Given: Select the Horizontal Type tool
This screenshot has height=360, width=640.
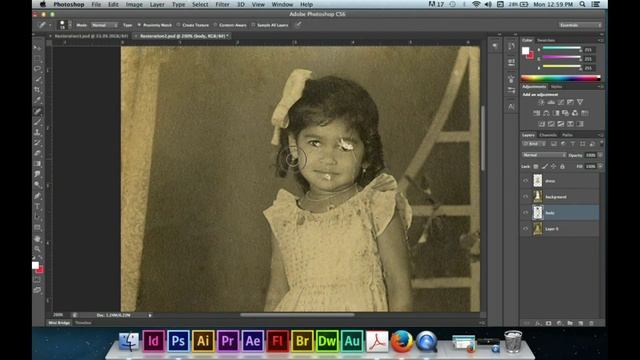Looking at the screenshot, I should [38, 206].
